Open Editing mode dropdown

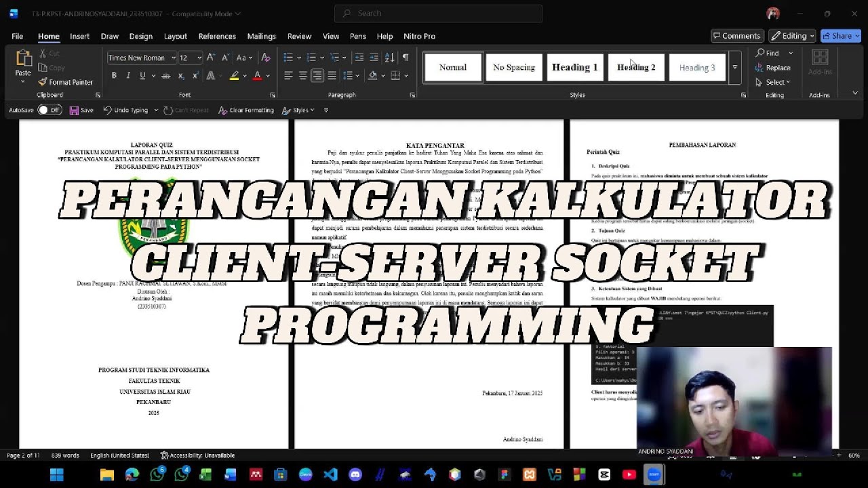[x=793, y=36]
